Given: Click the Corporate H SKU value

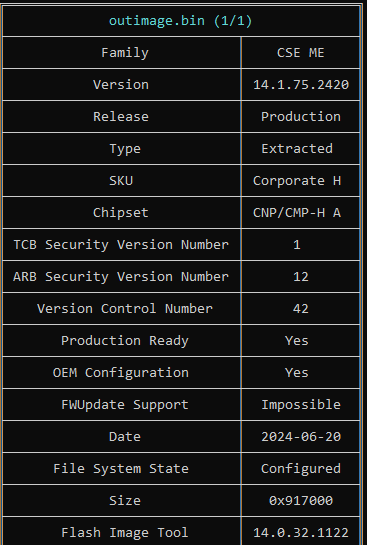Looking at the screenshot, I should [297, 181].
